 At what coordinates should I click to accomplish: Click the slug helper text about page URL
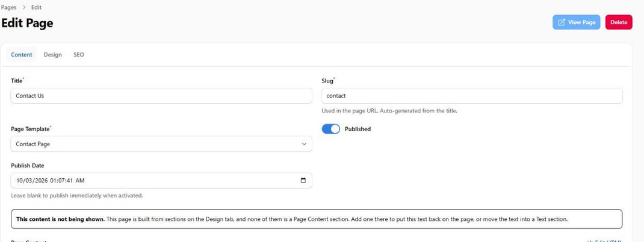pos(389,111)
